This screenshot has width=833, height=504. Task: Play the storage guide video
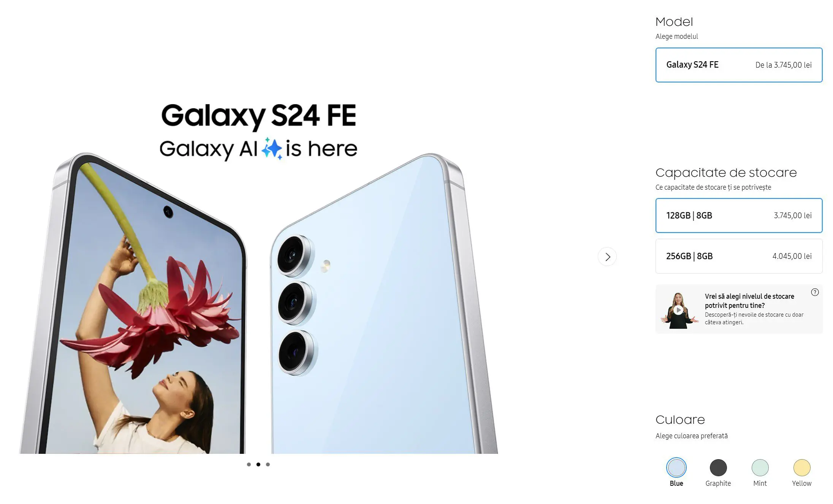pyautogui.click(x=679, y=310)
